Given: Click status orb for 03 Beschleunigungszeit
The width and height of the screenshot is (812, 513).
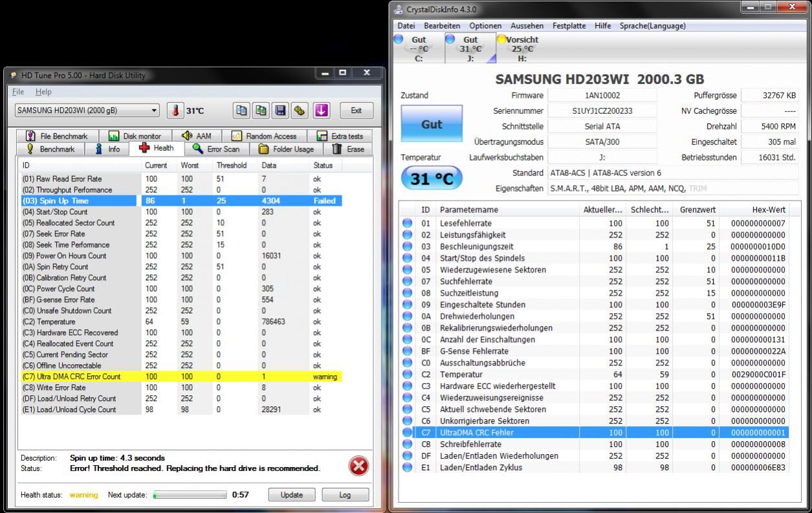Looking at the screenshot, I should pyautogui.click(x=408, y=246).
